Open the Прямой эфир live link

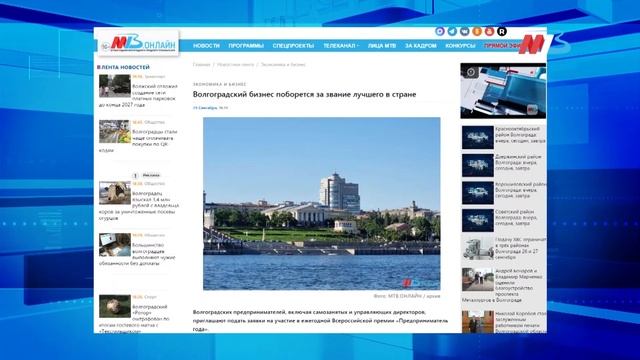point(502,46)
